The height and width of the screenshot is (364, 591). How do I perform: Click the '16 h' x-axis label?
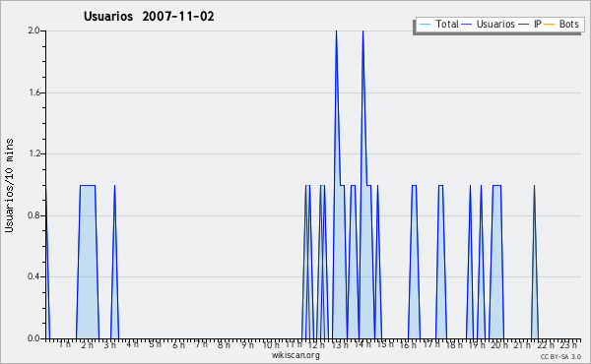tap(408, 344)
